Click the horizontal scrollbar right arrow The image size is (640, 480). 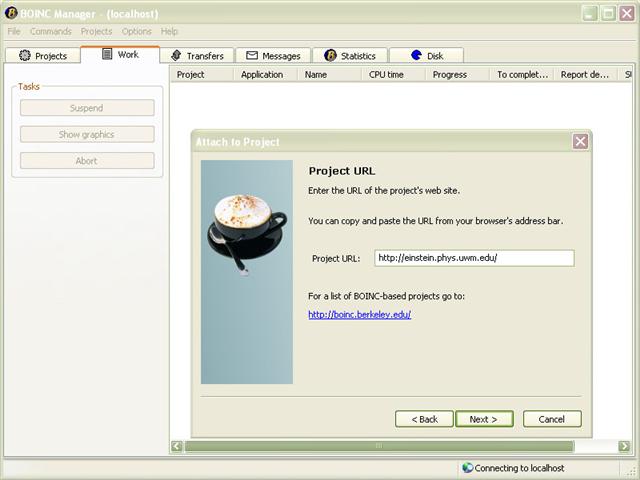coord(624,446)
